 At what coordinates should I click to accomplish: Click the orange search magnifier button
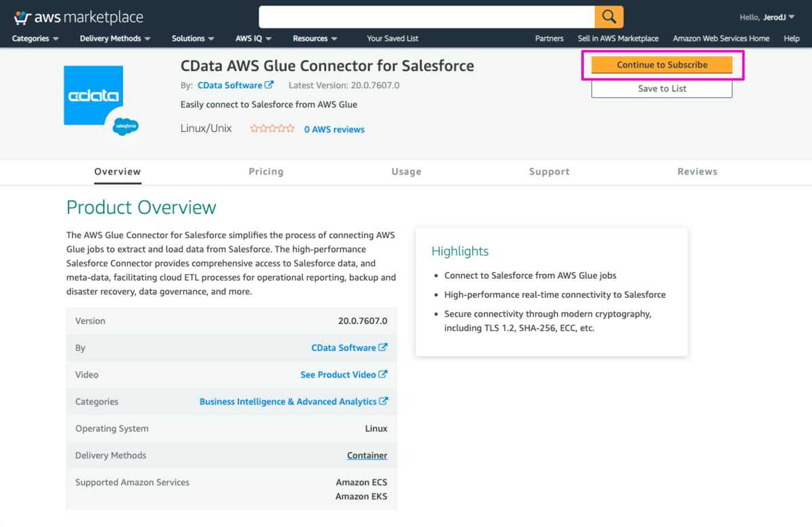tap(609, 17)
